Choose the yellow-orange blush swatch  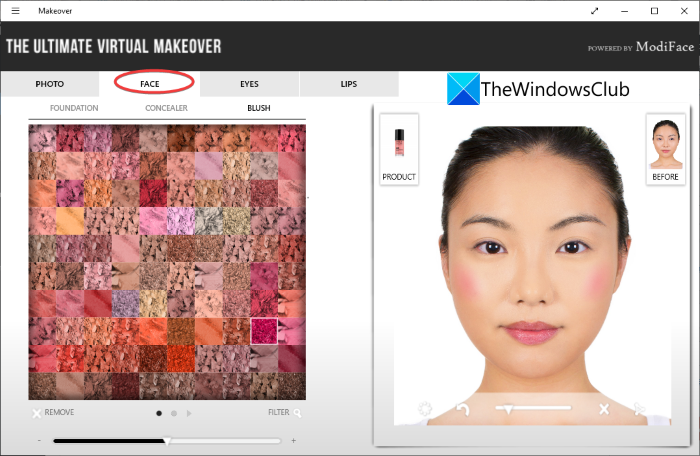pyautogui.click(x=70, y=221)
